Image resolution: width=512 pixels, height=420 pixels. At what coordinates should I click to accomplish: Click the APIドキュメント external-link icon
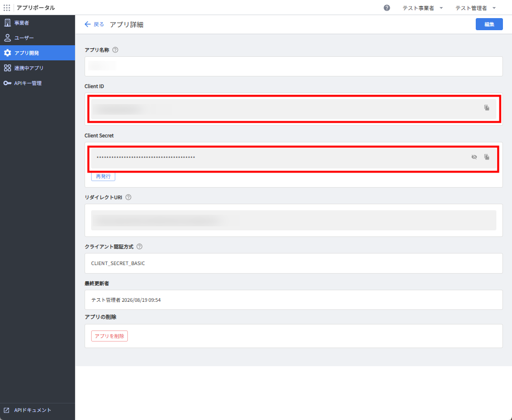click(x=7, y=410)
